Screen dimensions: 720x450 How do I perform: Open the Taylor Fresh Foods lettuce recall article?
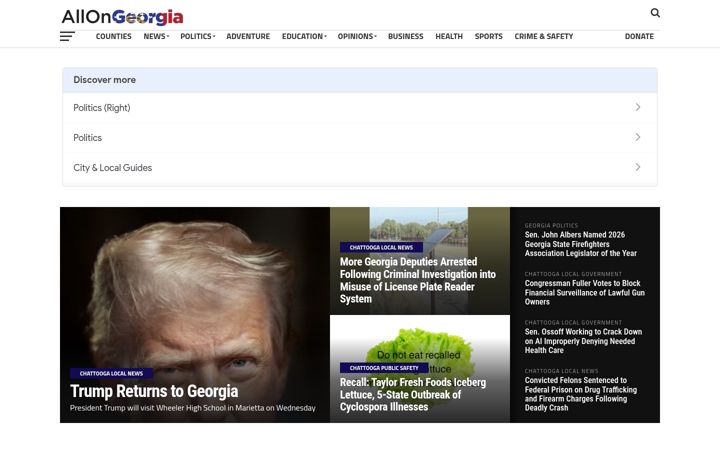413,394
